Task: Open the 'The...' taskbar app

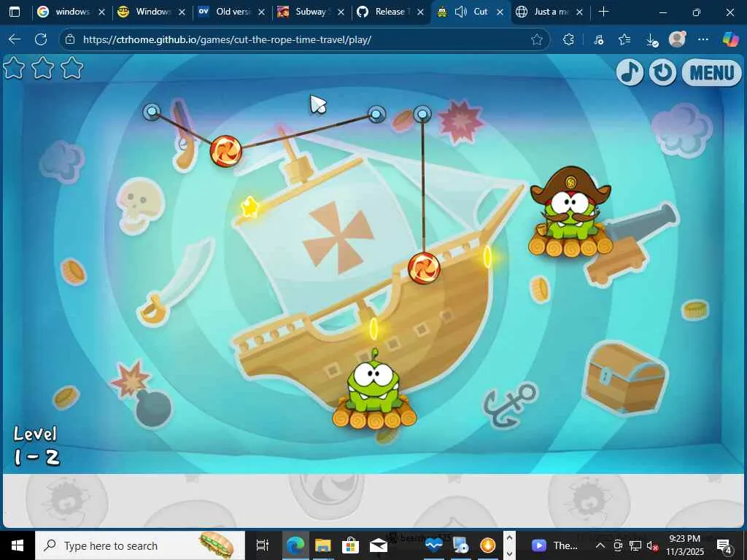Action: 555,545
